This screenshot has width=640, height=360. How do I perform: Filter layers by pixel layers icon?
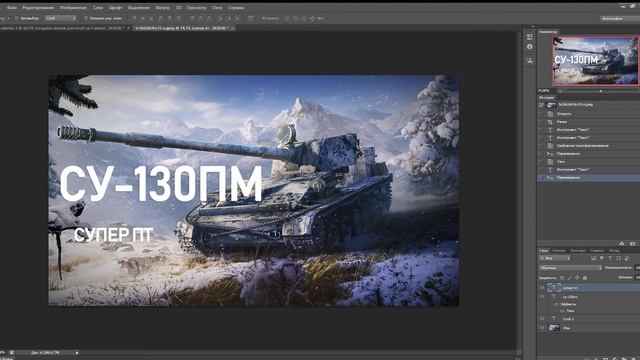[593, 258]
